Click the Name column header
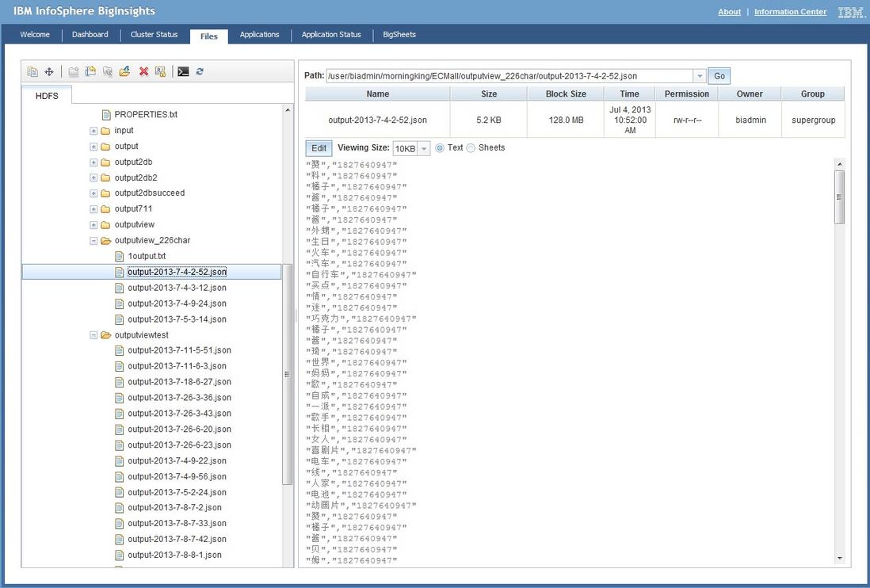The width and height of the screenshot is (870, 588). pos(378,94)
